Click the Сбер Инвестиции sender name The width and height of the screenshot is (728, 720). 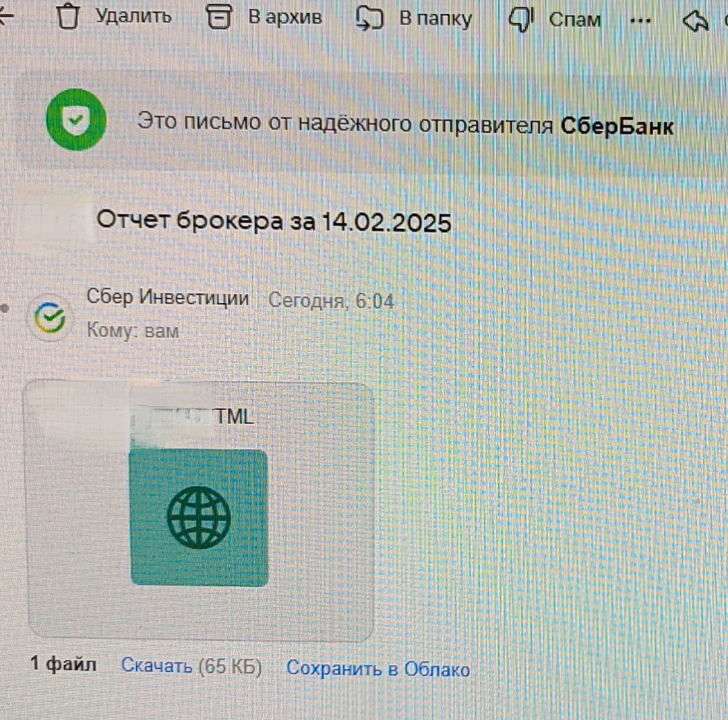pos(168,297)
